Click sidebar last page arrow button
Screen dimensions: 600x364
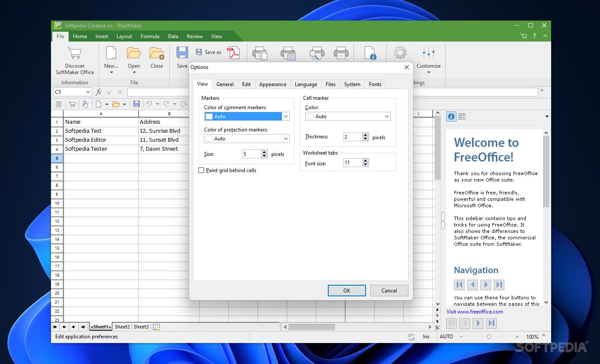pos(499,284)
